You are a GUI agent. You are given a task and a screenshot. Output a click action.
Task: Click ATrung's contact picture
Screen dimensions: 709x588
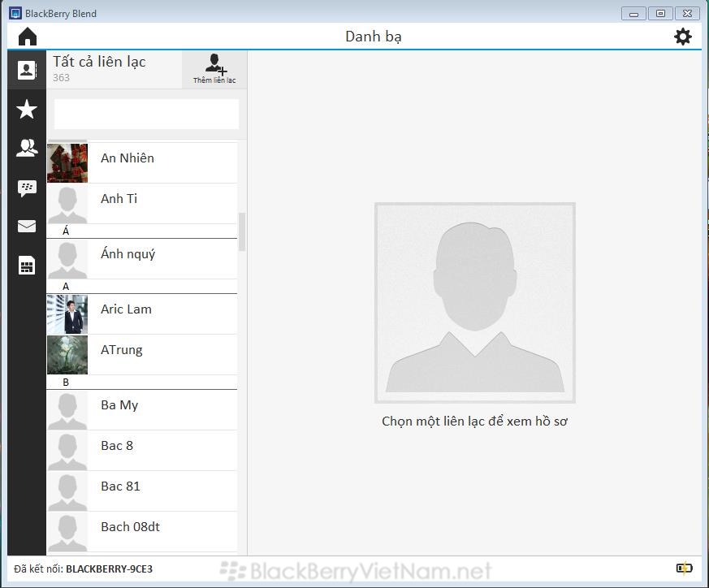(67, 355)
